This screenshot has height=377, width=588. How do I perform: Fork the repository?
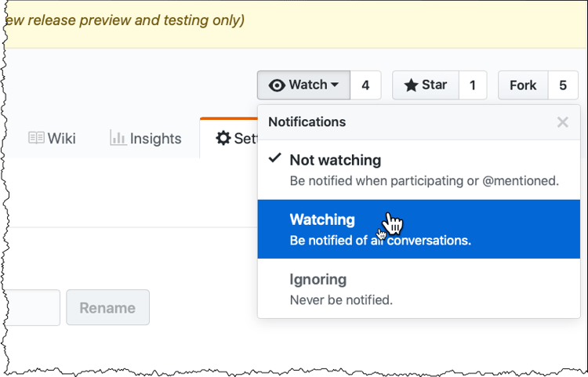tap(523, 85)
